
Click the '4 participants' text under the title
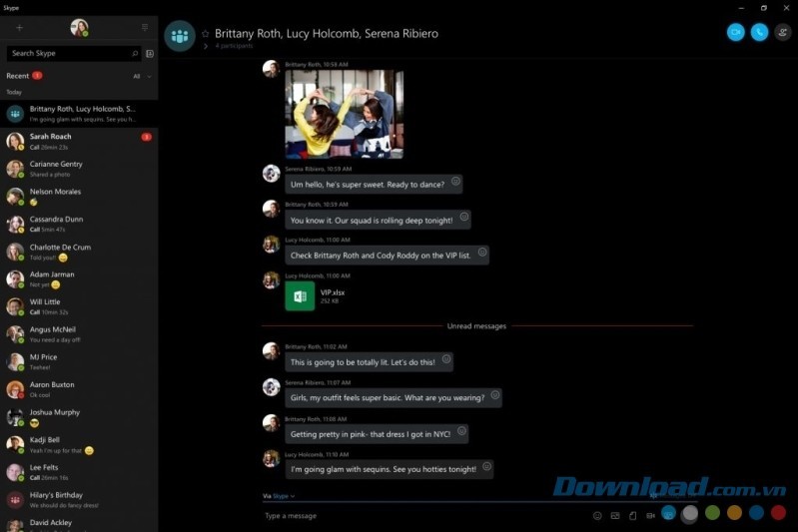click(234, 46)
